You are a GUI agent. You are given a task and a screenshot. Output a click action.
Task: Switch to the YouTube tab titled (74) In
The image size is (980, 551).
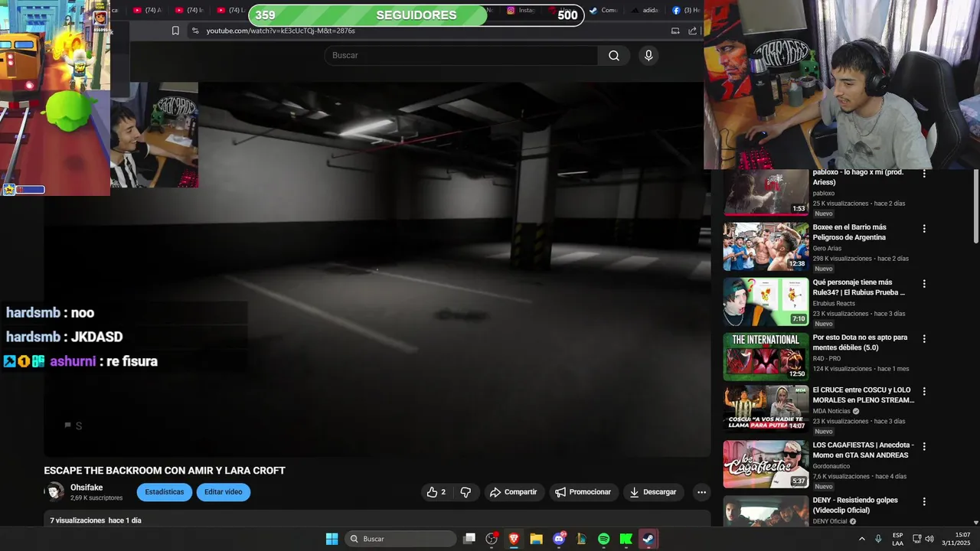coord(190,11)
